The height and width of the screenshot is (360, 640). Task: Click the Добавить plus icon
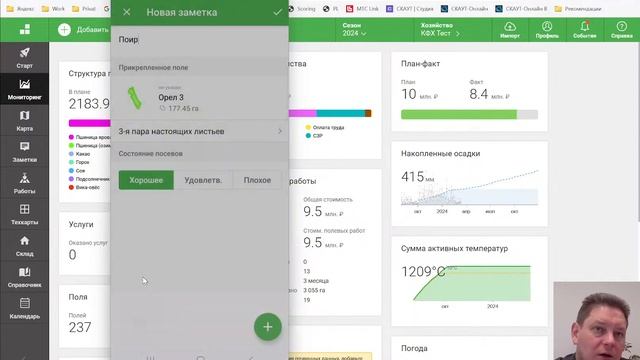(64, 29)
